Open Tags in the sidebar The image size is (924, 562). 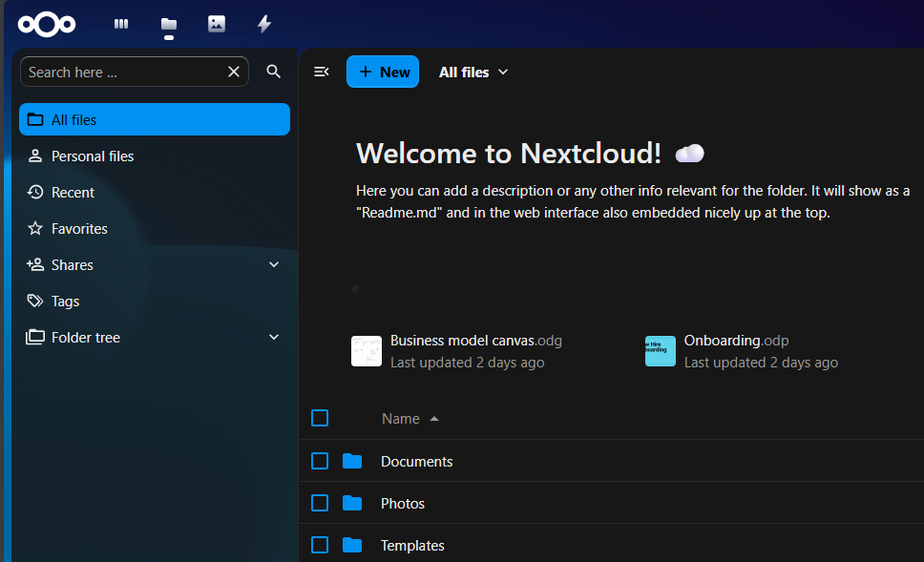coord(155,301)
